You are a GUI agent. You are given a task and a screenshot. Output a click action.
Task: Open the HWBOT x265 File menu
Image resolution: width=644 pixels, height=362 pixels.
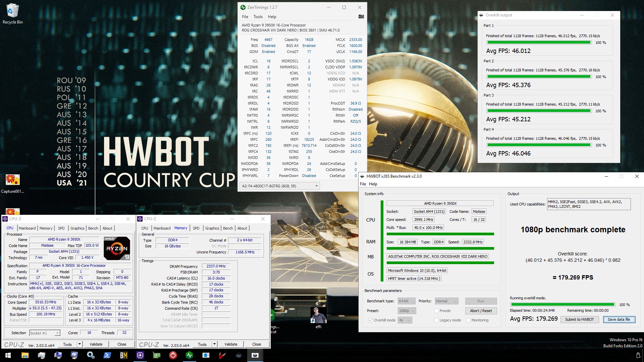363,184
